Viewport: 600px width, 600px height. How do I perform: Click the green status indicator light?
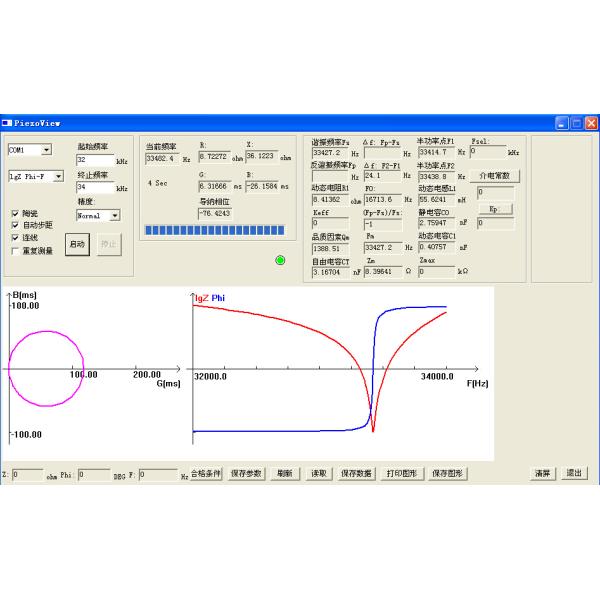click(x=280, y=260)
